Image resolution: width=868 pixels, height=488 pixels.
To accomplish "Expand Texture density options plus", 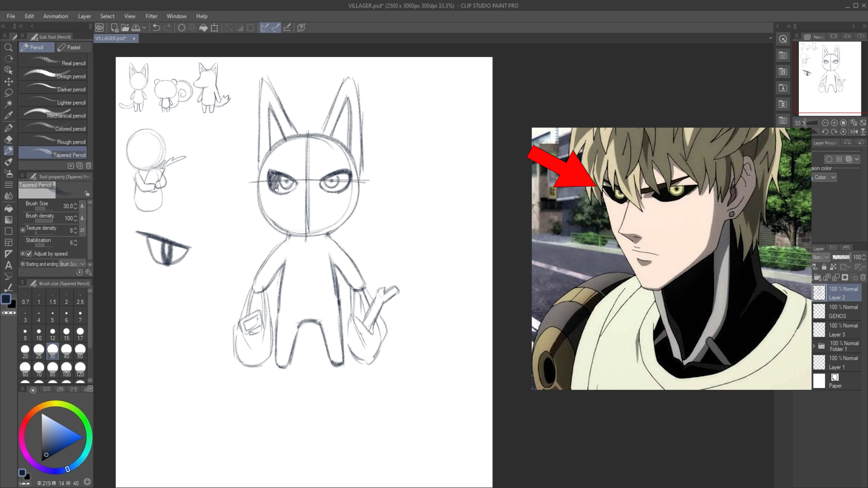I will tap(23, 230).
